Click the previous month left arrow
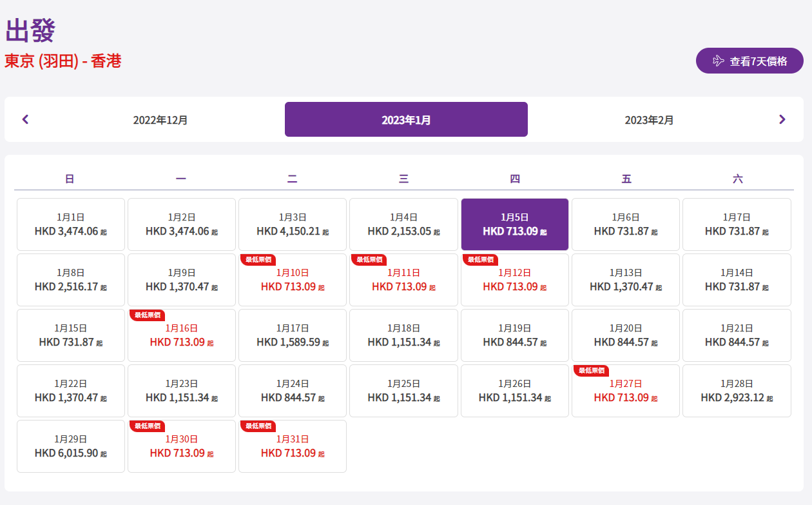Viewport: 812px width, 505px height. pos(26,119)
